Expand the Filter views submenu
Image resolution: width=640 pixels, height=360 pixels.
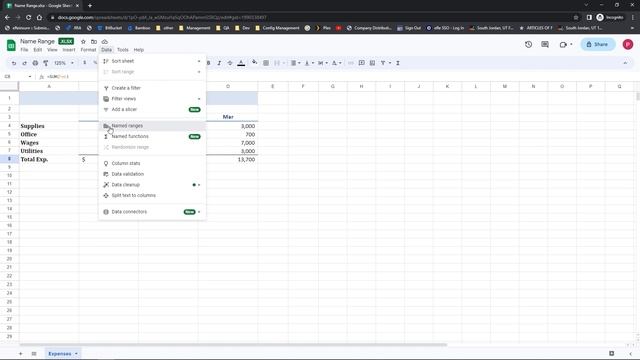[152, 99]
